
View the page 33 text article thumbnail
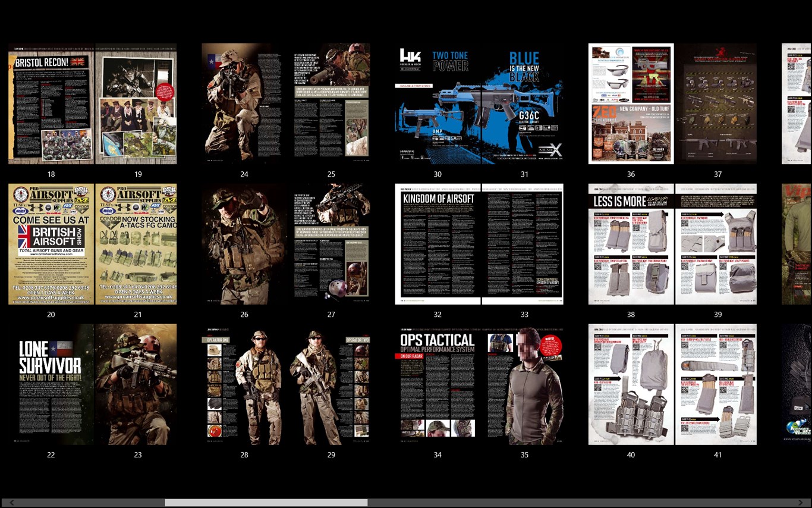[x=523, y=244]
